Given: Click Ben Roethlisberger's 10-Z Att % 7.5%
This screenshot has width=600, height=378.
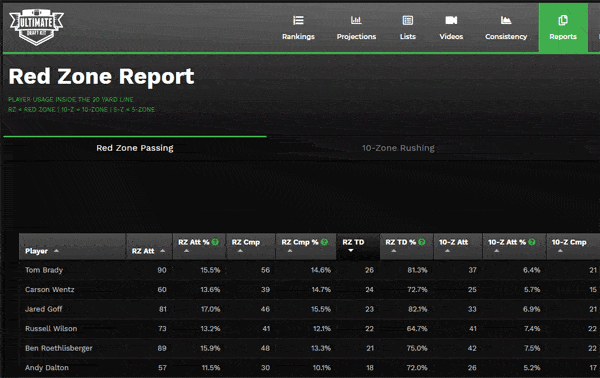Looking at the screenshot, I should tap(532, 348).
